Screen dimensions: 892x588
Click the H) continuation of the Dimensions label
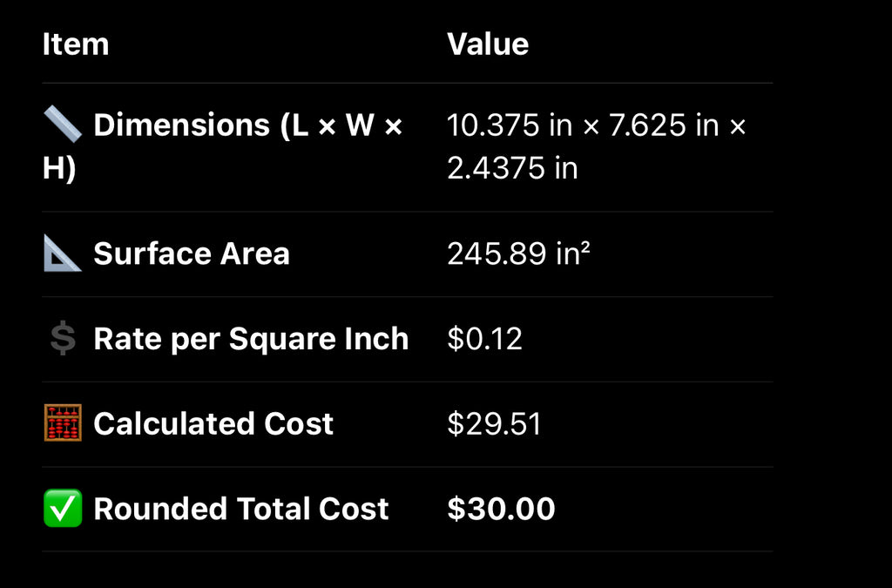pyautogui.click(x=59, y=169)
